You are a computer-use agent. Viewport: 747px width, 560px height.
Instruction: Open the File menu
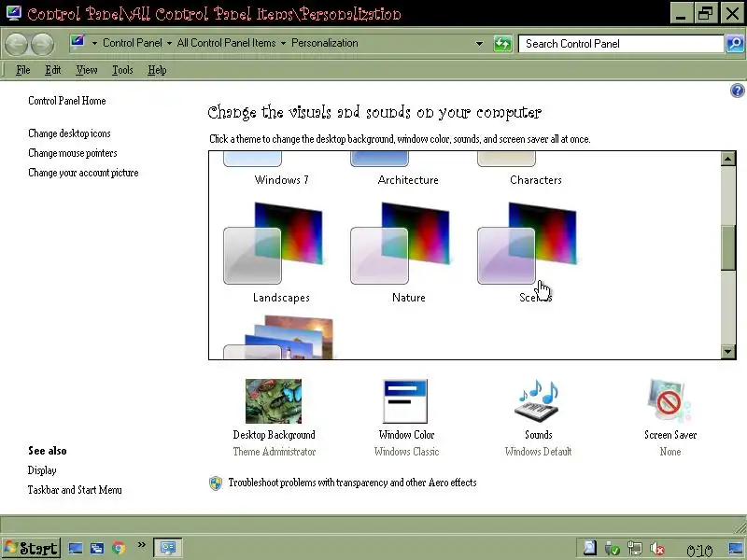pos(22,71)
